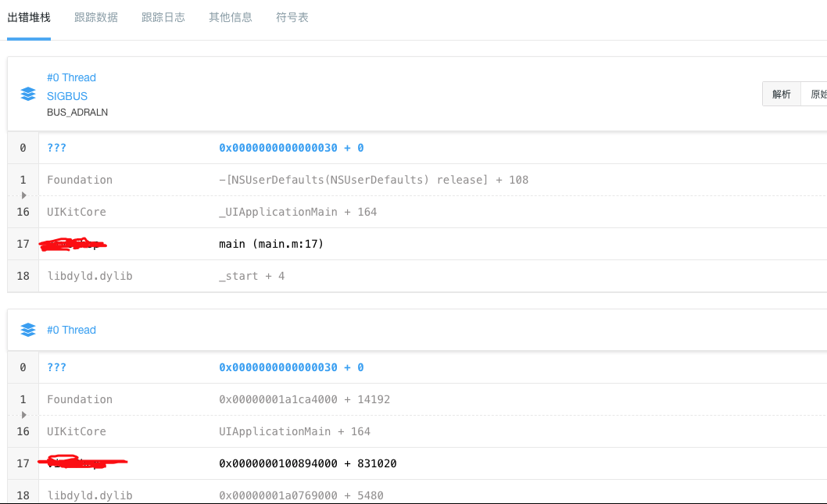Viewport: 827px width, 504px height.
Task: Open the 符号表 tab
Action: (x=292, y=17)
